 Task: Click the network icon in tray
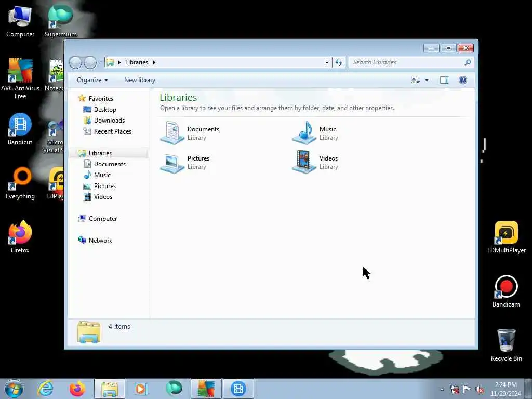(x=455, y=389)
